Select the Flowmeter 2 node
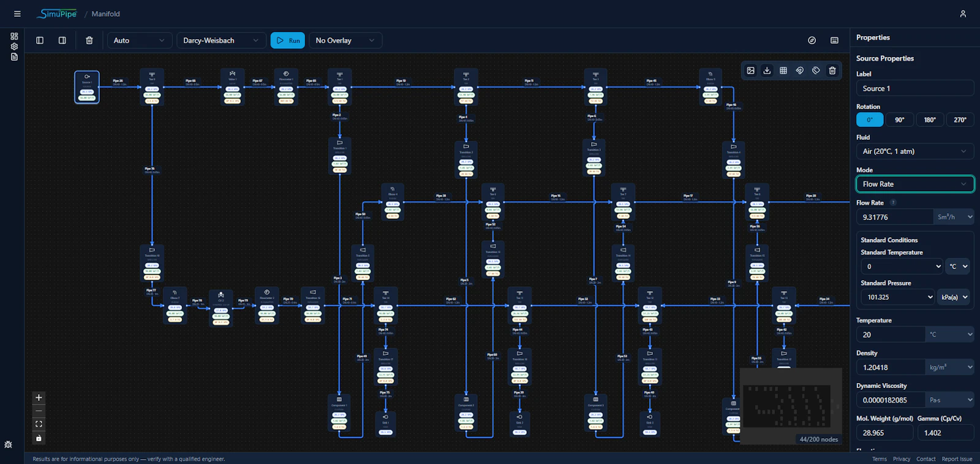The width and height of the screenshot is (980, 464). pyautogui.click(x=266, y=305)
